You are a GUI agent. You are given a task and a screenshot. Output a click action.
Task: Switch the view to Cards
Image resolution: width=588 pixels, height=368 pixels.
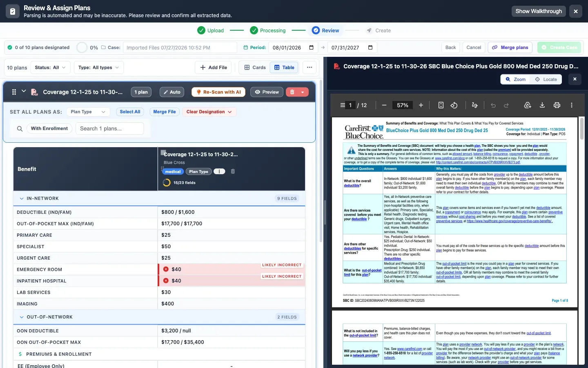pos(255,67)
